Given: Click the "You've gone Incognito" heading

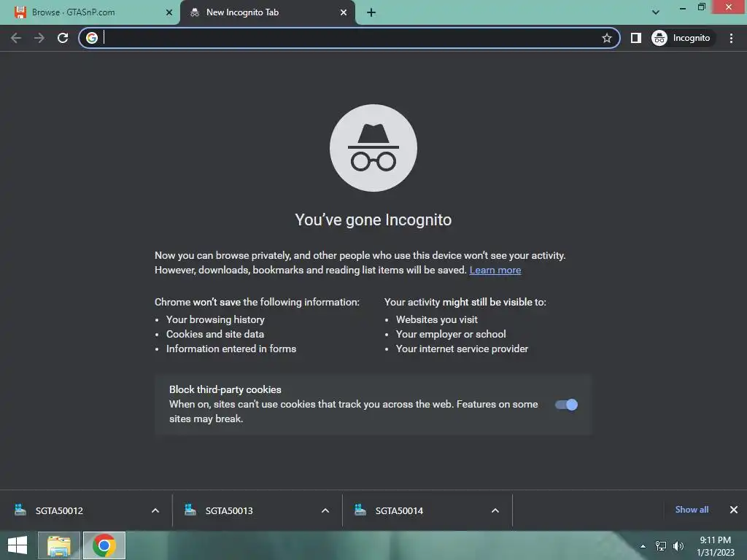Looking at the screenshot, I should pyautogui.click(x=373, y=220).
